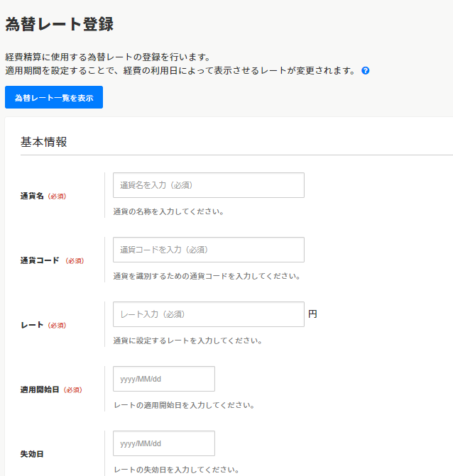Click hint text 通貨の名称を入力してください
The height and width of the screenshot is (476, 453).
coord(168,211)
